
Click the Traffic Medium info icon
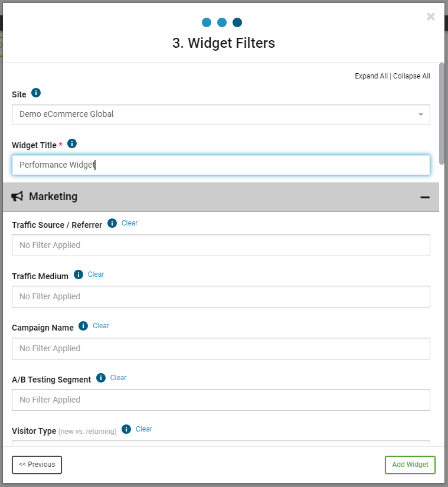point(79,275)
